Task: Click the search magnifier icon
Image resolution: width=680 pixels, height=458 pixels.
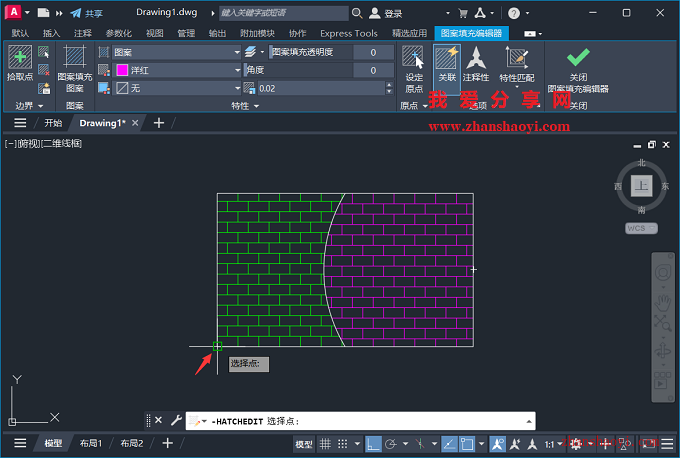Action: click(x=357, y=13)
